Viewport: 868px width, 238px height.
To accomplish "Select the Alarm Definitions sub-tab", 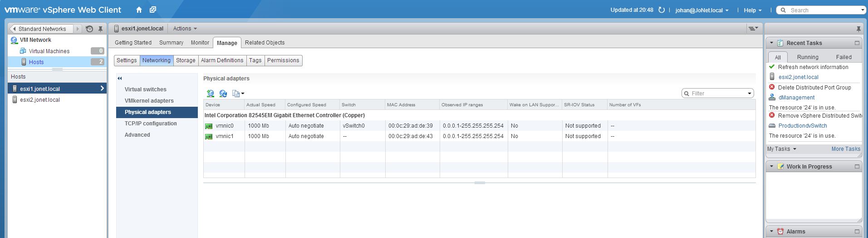I will pyautogui.click(x=222, y=60).
